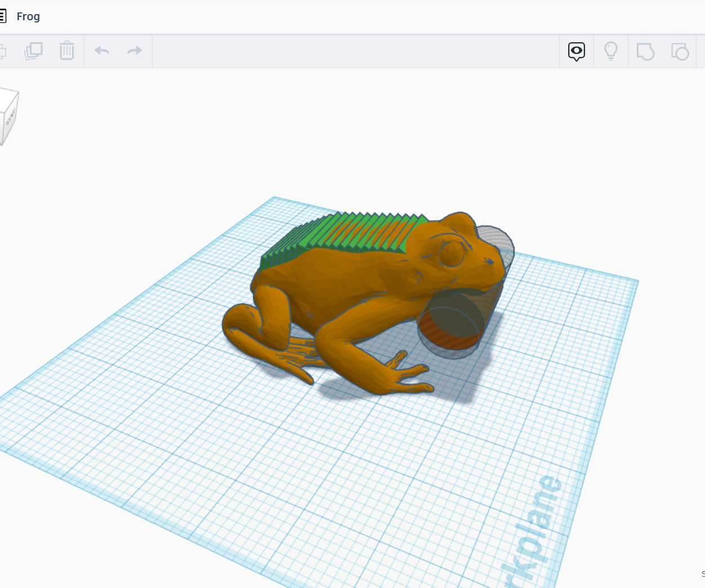Viewport: 705px width, 588px height.
Task: Undo the last action
Action: 102,51
